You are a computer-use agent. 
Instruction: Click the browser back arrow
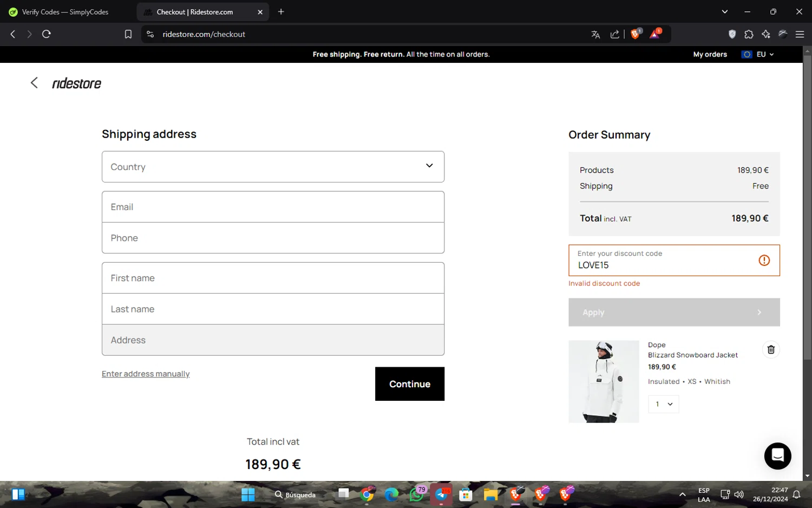click(x=13, y=34)
